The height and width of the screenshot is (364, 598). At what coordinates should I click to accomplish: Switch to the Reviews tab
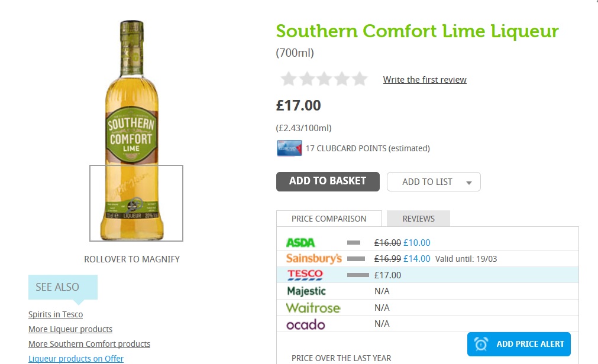pyautogui.click(x=418, y=218)
